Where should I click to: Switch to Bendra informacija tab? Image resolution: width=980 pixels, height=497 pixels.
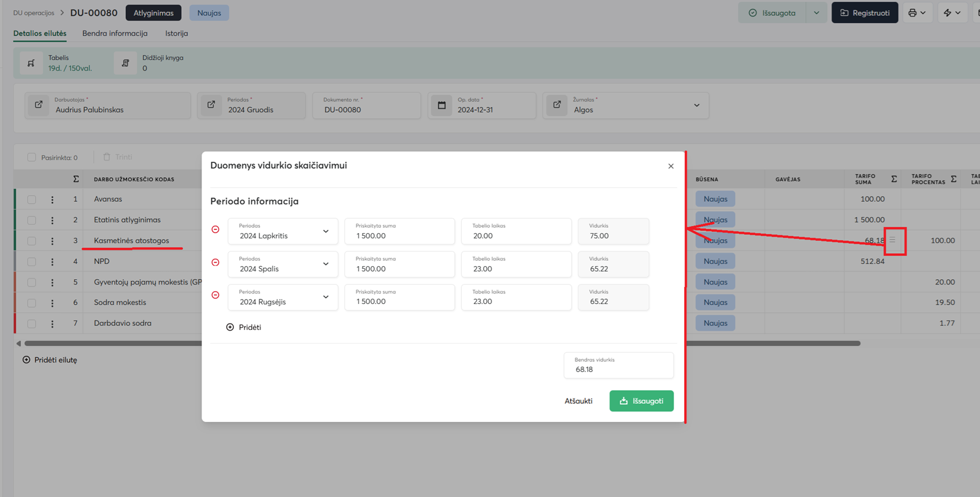point(115,34)
